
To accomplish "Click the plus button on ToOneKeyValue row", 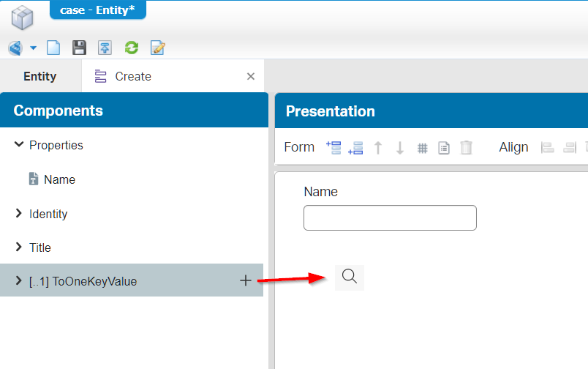I will click(x=246, y=280).
